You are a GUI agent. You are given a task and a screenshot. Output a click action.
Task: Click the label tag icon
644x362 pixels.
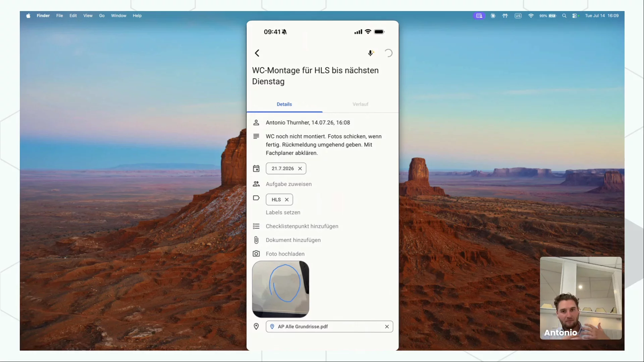[256, 198]
